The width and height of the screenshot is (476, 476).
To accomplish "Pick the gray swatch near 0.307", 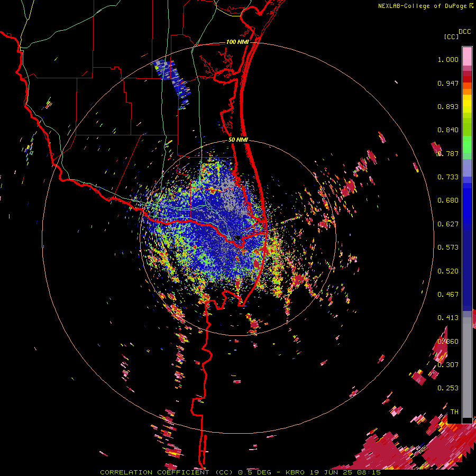I will [x=467, y=368].
